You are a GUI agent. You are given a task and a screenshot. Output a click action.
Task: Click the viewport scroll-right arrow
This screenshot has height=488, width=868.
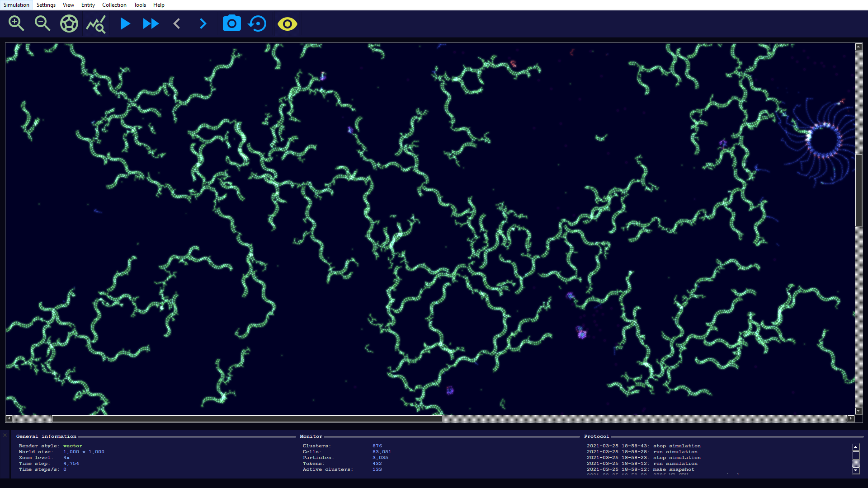tap(850, 419)
